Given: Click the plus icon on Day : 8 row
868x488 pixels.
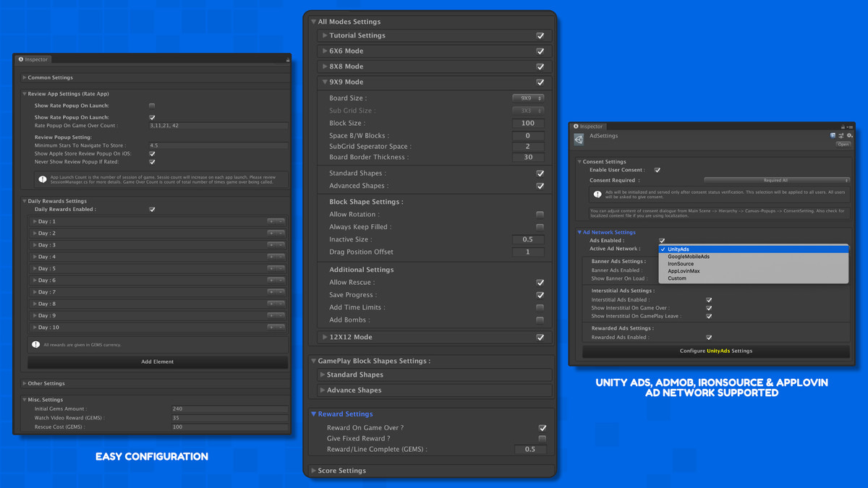Looking at the screenshot, I should 271,304.
